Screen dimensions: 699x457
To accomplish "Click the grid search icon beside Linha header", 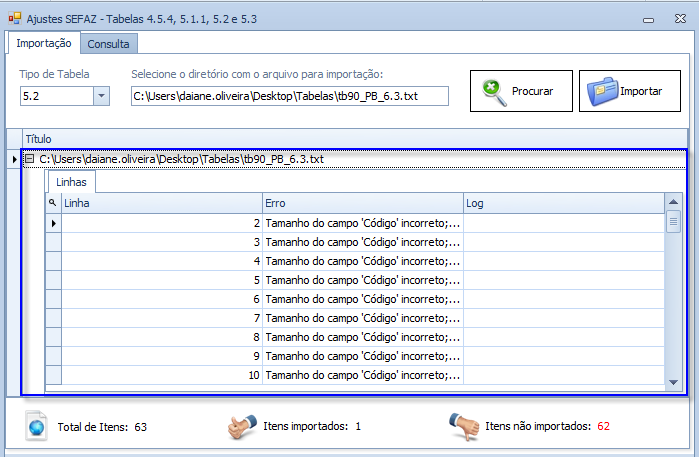I will 53,203.
